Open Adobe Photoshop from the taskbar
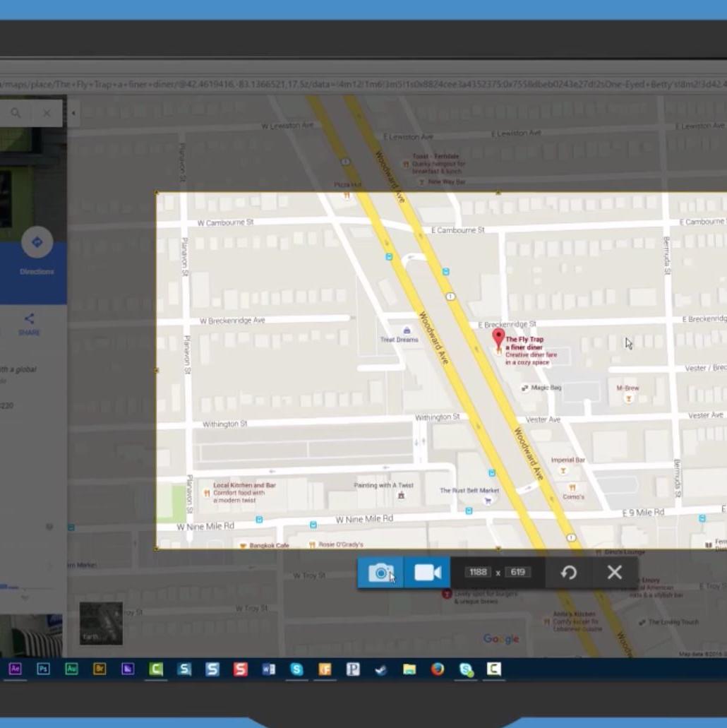727x728 pixels. coord(43,669)
